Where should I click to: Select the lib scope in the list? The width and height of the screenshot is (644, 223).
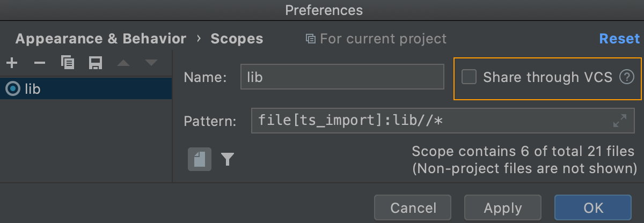pyautogui.click(x=86, y=89)
